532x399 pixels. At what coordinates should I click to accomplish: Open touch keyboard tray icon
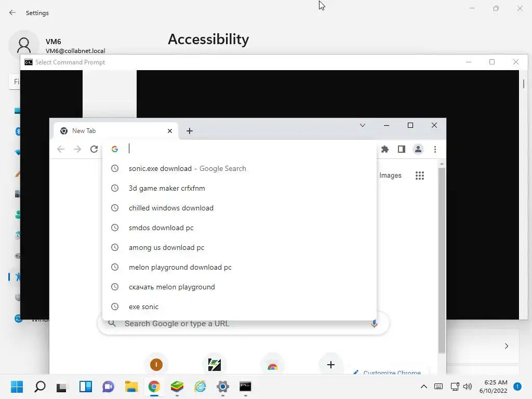coord(438,387)
